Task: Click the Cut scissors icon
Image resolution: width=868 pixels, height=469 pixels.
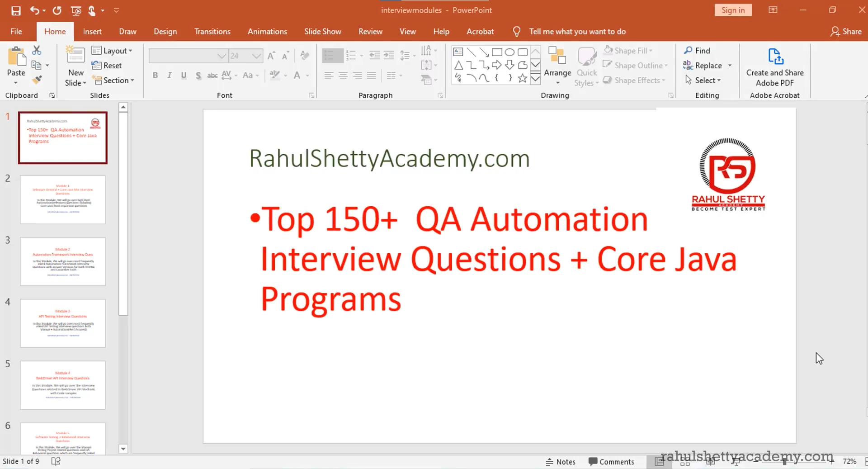Action: click(x=37, y=50)
